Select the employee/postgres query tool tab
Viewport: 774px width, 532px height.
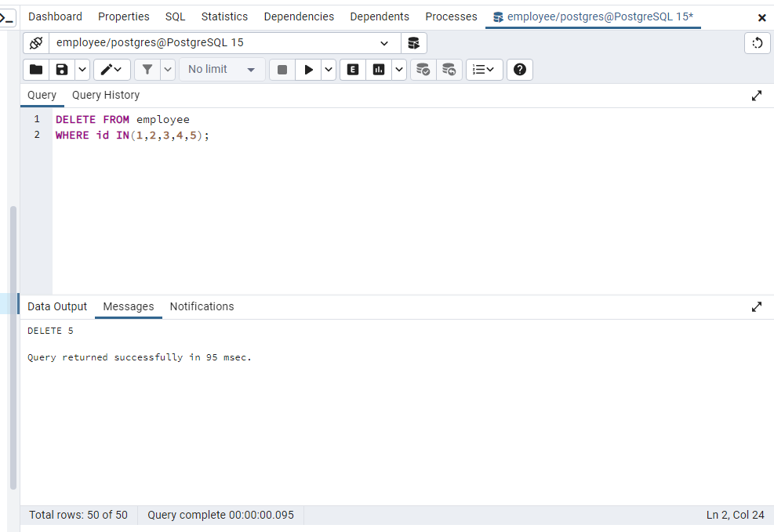594,16
